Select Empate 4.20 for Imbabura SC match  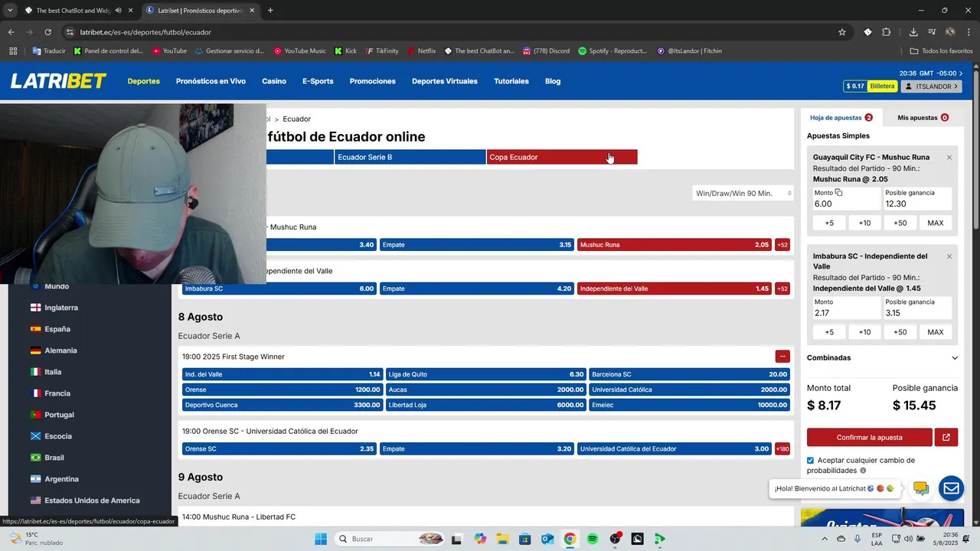[x=476, y=289]
